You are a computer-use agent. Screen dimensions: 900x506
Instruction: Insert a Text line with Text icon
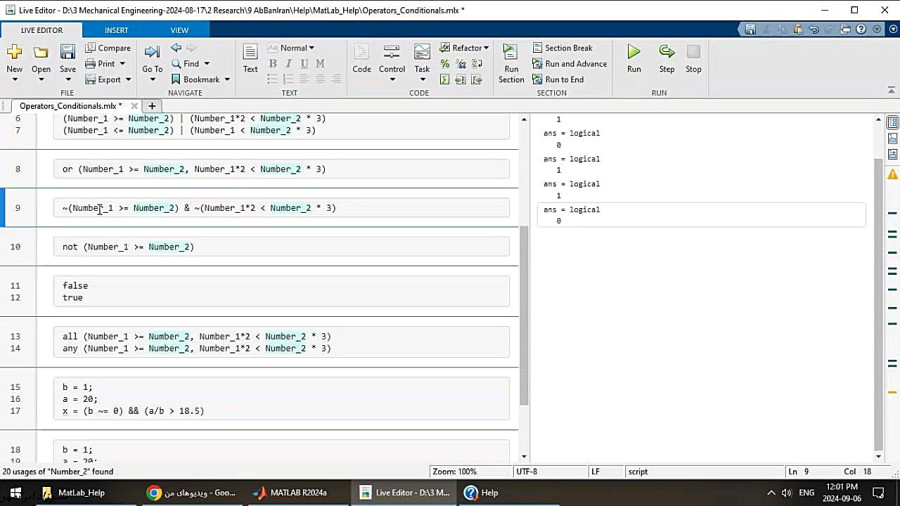[x=250, y=52]
